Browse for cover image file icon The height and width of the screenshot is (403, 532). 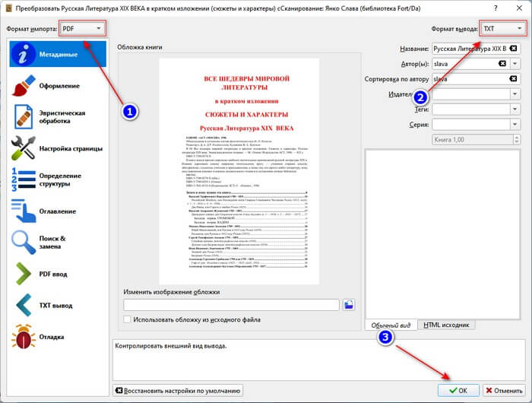pyautogui.click(x=348, y=305)
